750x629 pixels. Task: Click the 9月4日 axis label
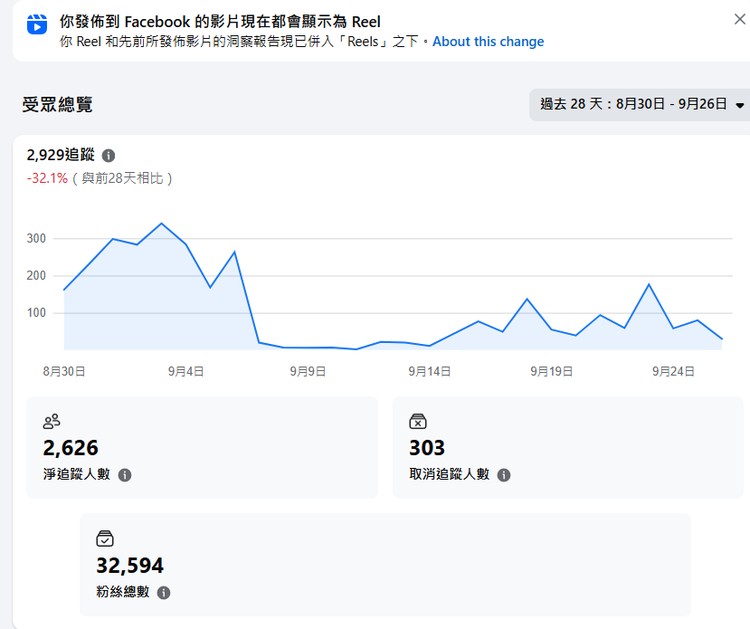(x=186, y=371)
